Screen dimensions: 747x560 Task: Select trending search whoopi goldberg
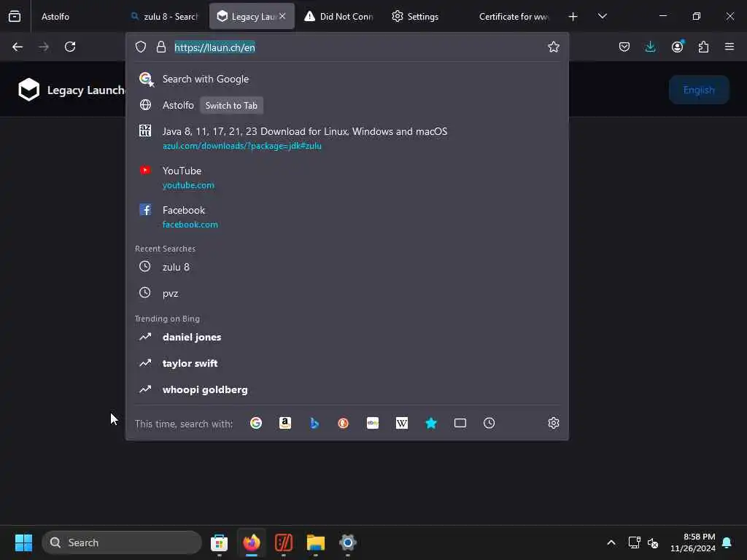(x=347, y=389)
